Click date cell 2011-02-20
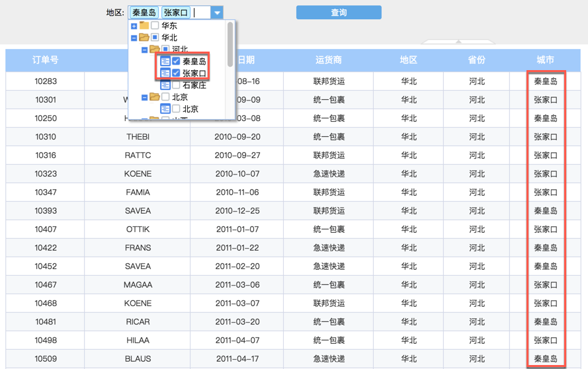The image size is (588, 369). pyautogui.click(x=237, y=266)
